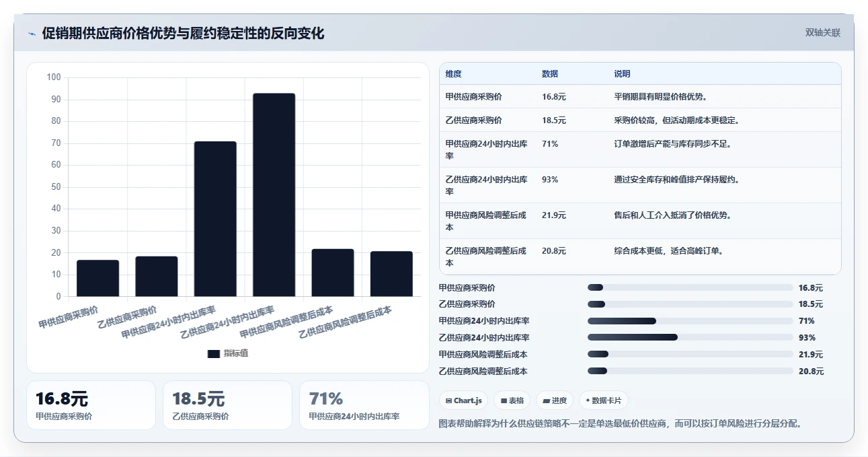Click the 乙供应商采购价 progress bar

tap(691, 304)
